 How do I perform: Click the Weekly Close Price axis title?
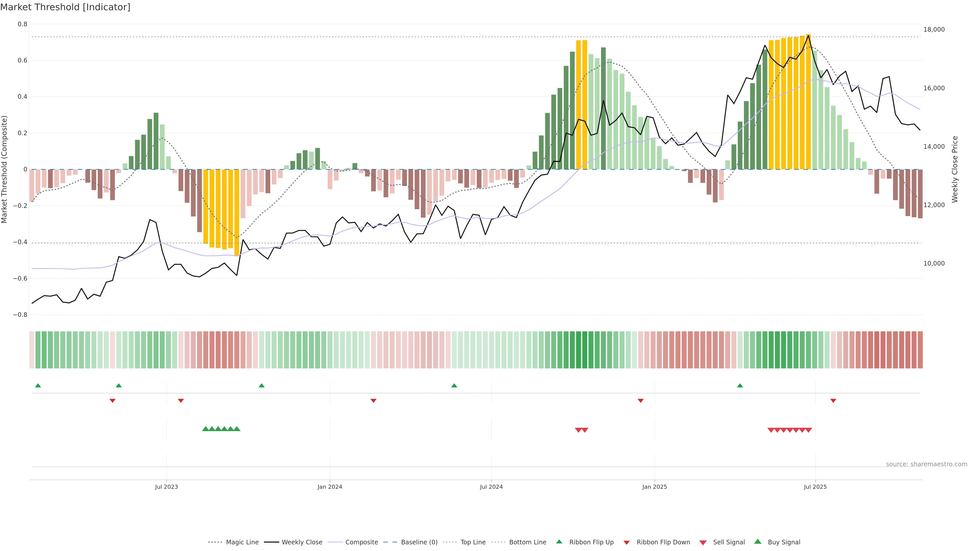coord(954,169)
